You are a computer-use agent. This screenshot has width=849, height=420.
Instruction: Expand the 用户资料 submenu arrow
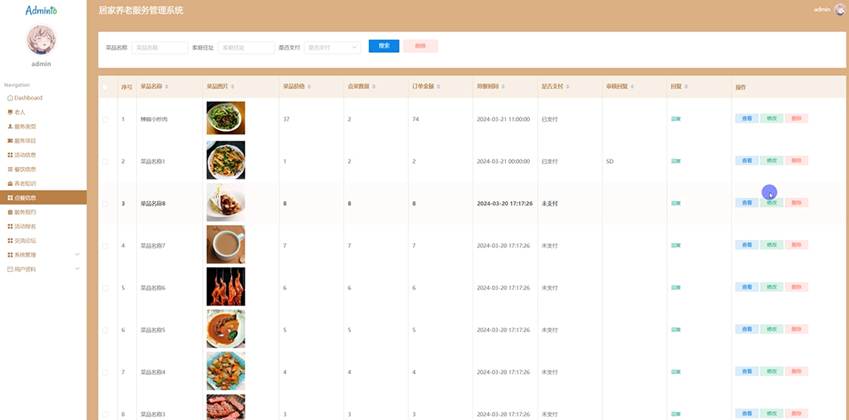[77, 269]
